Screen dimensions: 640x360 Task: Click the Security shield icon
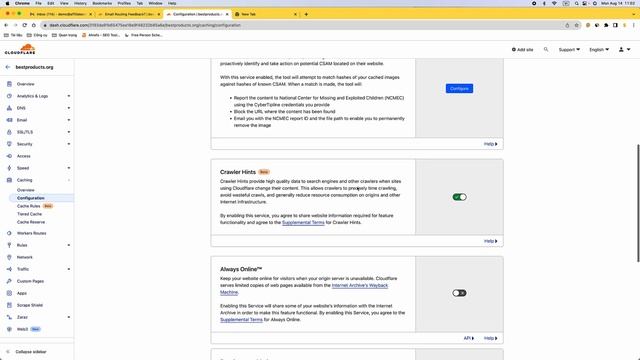[x=9, y=144]
